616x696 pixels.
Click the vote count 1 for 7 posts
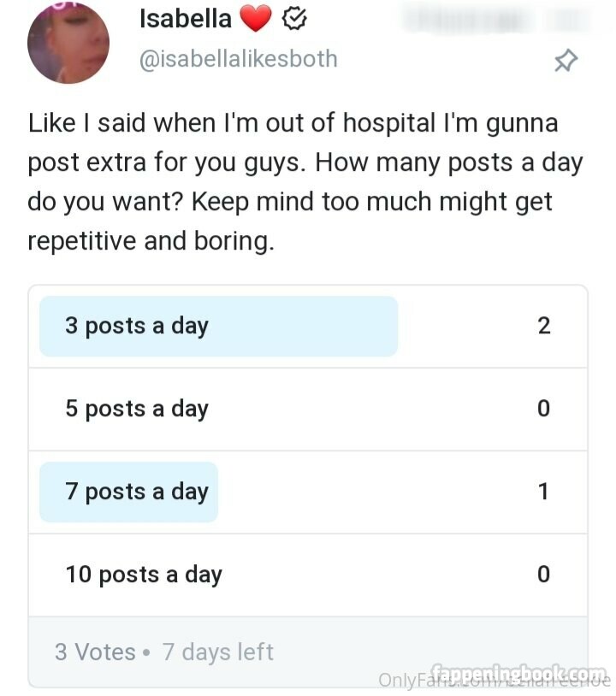543,492
